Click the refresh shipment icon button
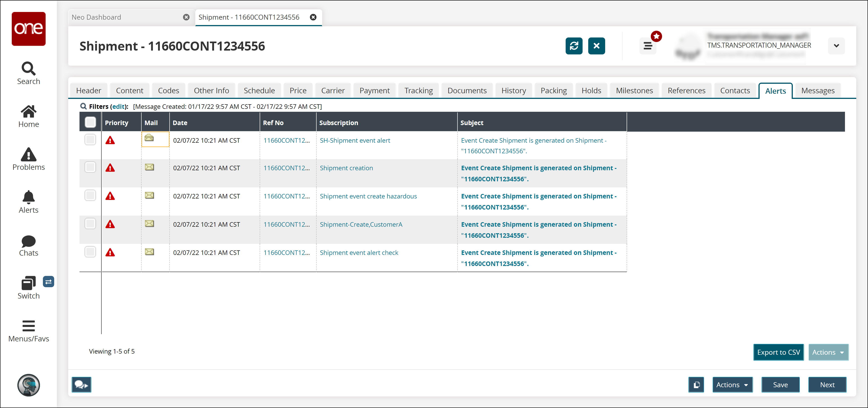This screenshot has width=868, height=408. pos(574,46)
